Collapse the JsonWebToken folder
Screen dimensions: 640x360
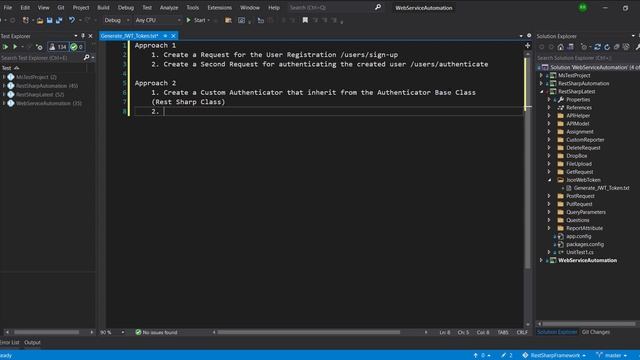pos(549,180)
